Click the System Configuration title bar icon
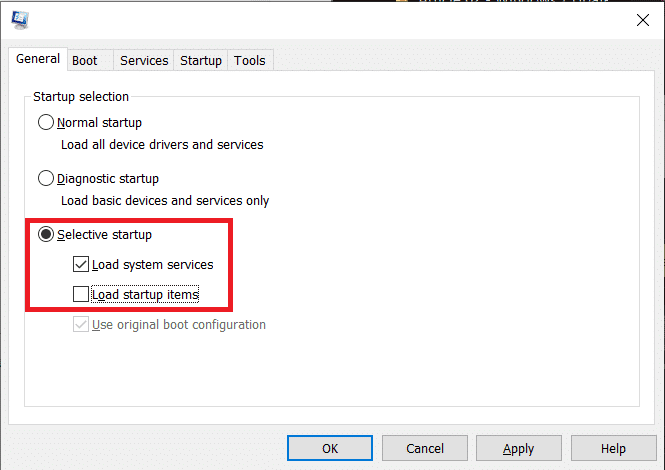The image size is (665, 470). tap(20, 20)
